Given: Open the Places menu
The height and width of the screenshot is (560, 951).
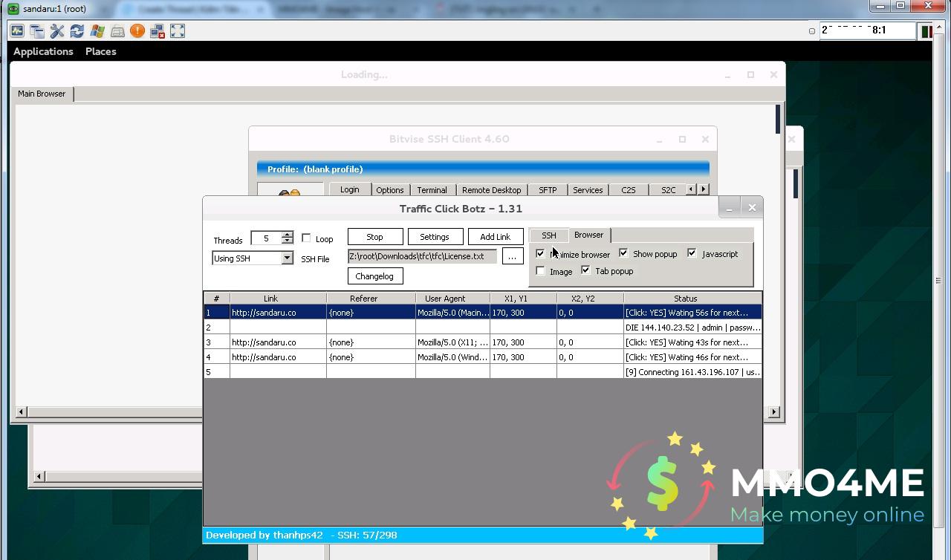Looking at the screenshot, I should pos(101,51).
